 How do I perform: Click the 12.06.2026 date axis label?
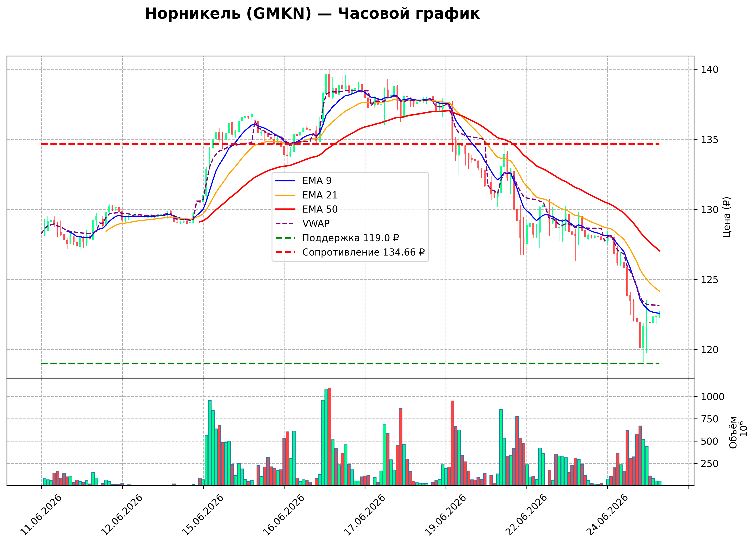click(x=122, y=515)
